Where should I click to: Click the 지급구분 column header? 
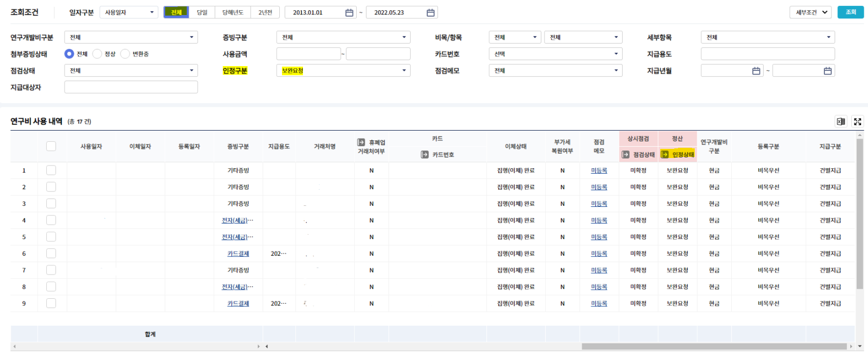coord(830,146)
